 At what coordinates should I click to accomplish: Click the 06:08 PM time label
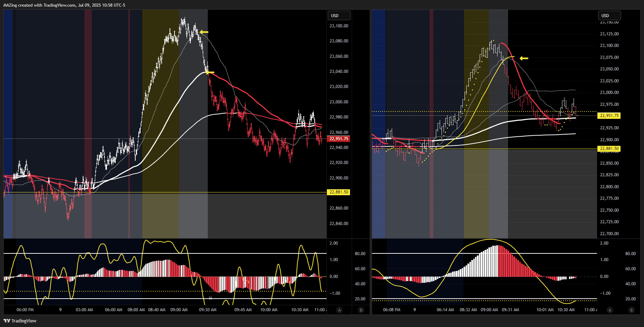[x=392, y=310]
